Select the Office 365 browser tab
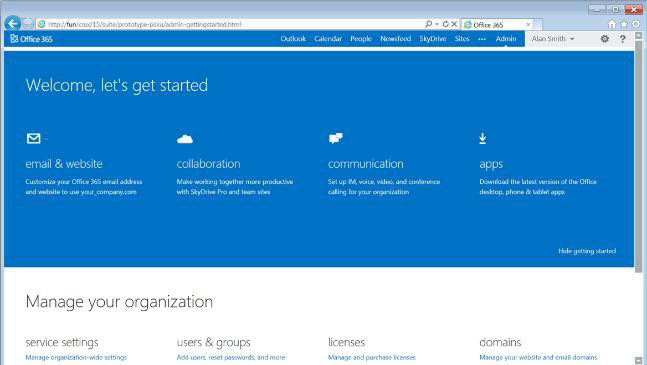The image size is (647, 365). click(497, 25)
